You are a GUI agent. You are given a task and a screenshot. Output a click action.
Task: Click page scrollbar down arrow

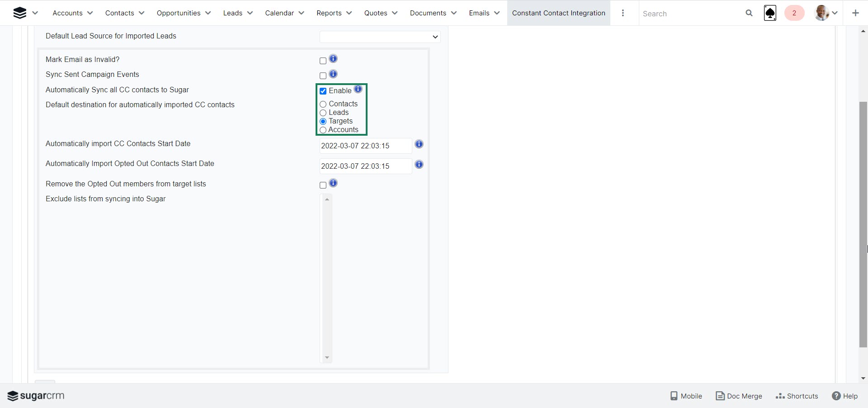click(863, 379)
